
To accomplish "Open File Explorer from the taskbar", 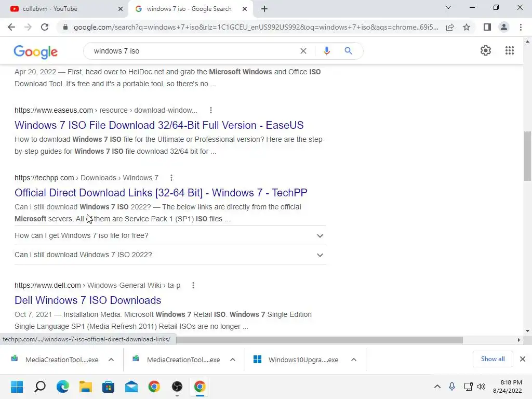I will pyautogui.click(x=86, y=387).
